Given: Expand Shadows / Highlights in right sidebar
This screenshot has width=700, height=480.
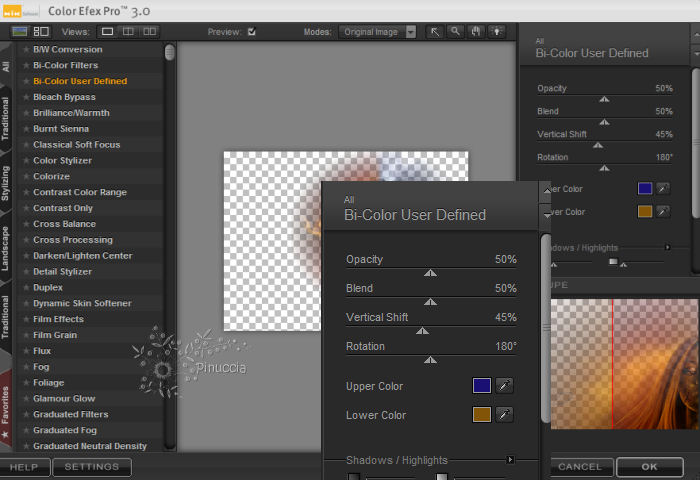Looking at the screenshot, I should tap(667, 247).
